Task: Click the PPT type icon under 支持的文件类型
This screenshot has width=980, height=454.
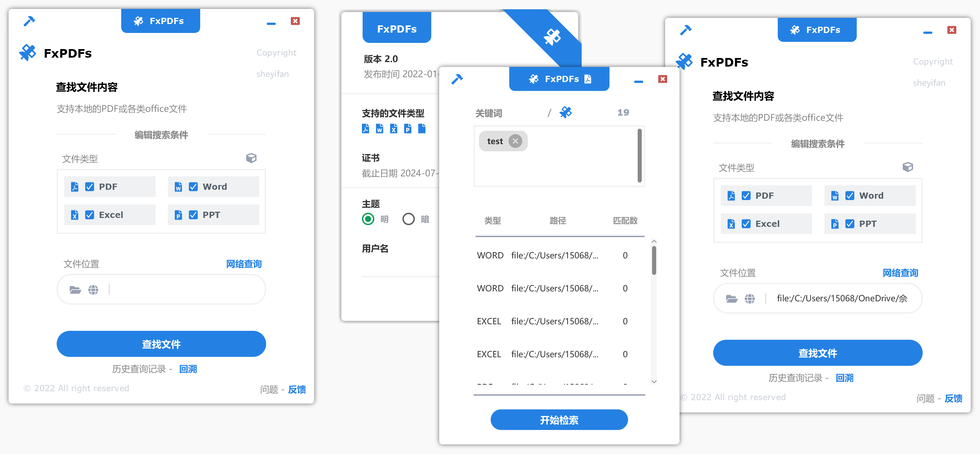Action: (x=408, y=129)
